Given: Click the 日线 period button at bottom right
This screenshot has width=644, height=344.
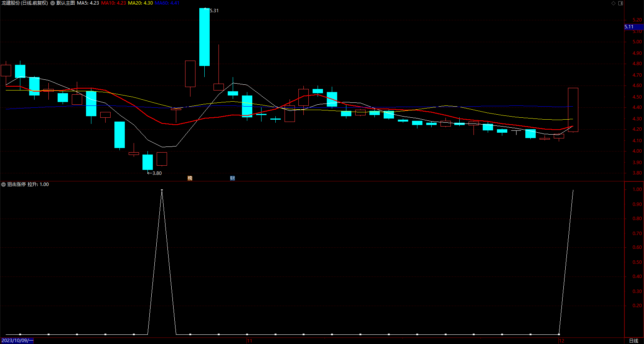Looking at the screenshot, I should pos(634,341).
